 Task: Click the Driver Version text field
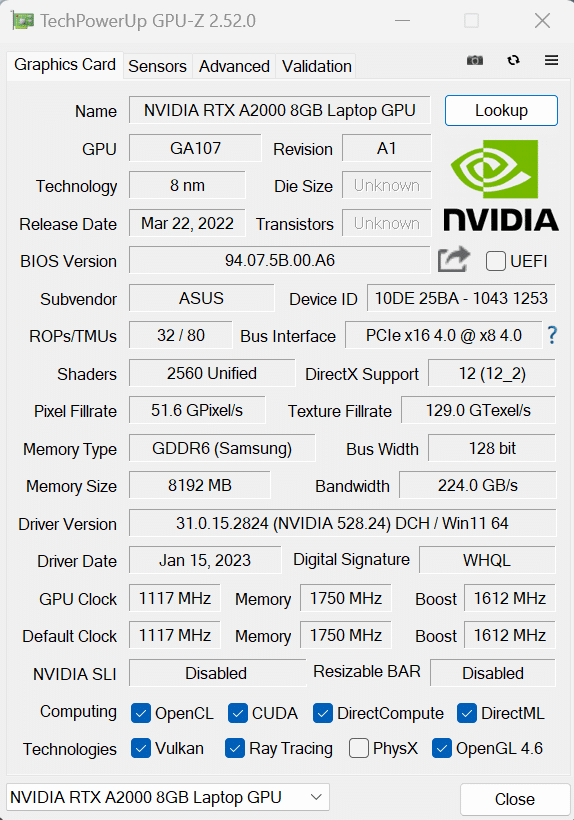[342, 523]
